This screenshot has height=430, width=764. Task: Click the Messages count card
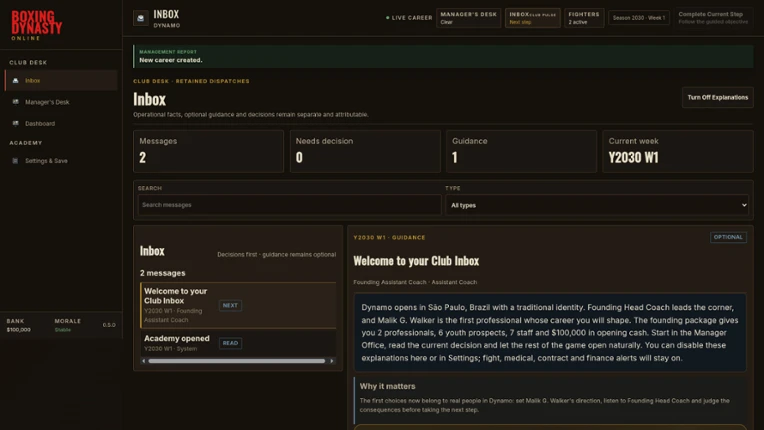209,151
